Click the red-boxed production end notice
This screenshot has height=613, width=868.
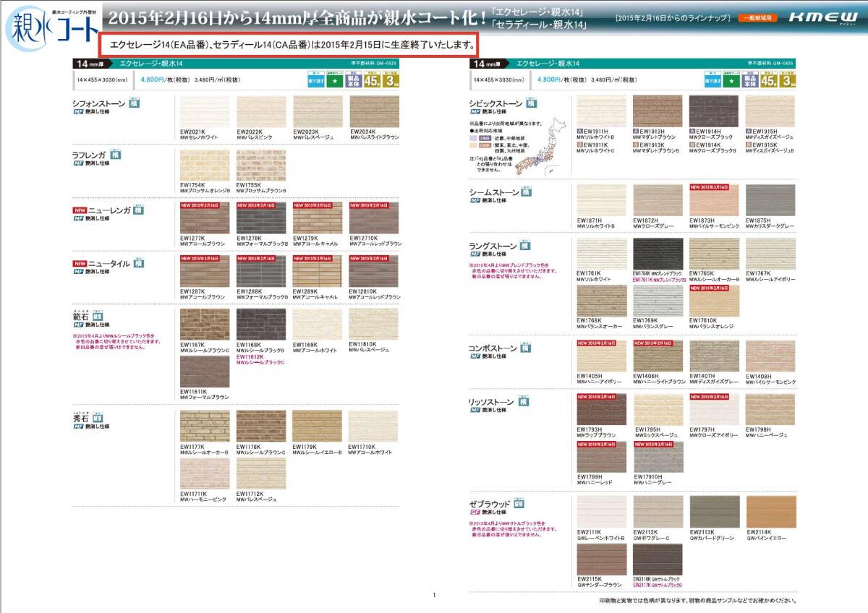click(x=288, y=46)
